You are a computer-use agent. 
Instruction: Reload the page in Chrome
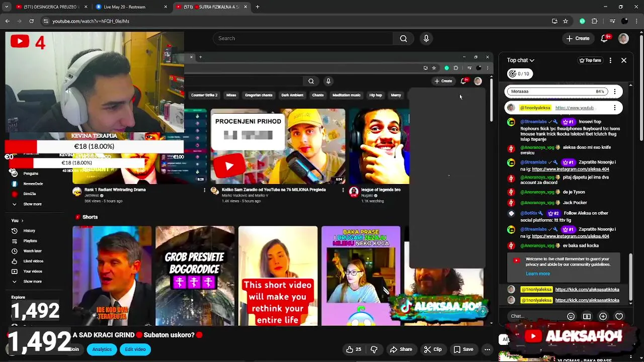[x=31, y=21]
